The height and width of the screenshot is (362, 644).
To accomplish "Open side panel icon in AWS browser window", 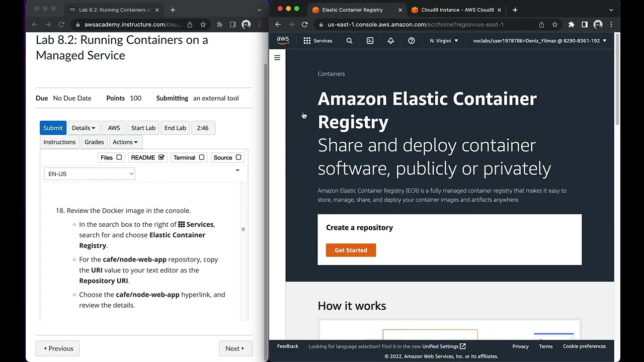I will pyautogui.click(x=584, y=24).
